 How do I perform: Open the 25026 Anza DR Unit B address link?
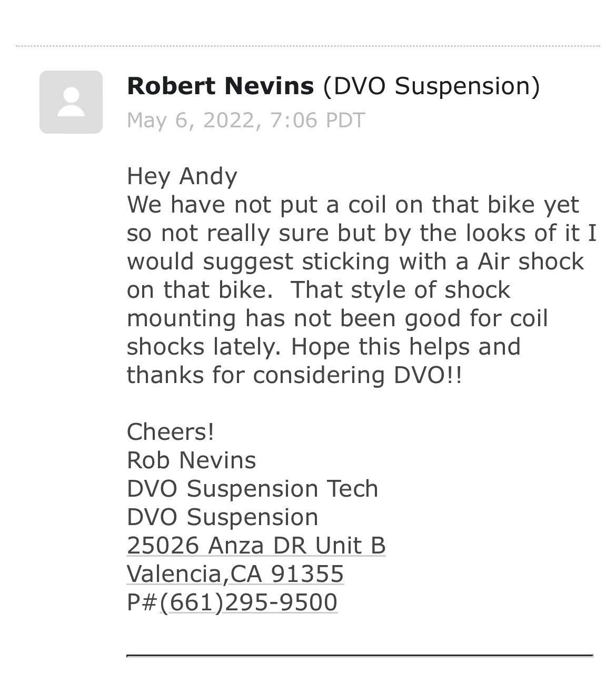pos(256,546)
